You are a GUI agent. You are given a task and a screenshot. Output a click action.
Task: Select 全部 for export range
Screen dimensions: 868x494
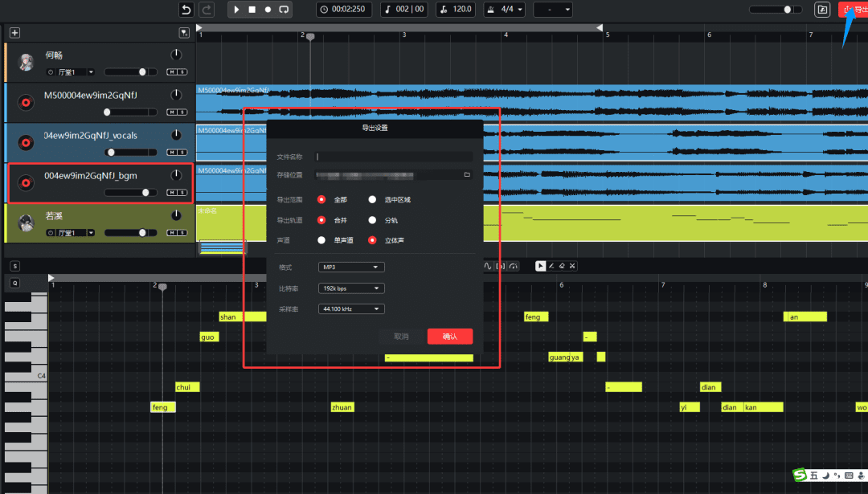pos(321,200)
